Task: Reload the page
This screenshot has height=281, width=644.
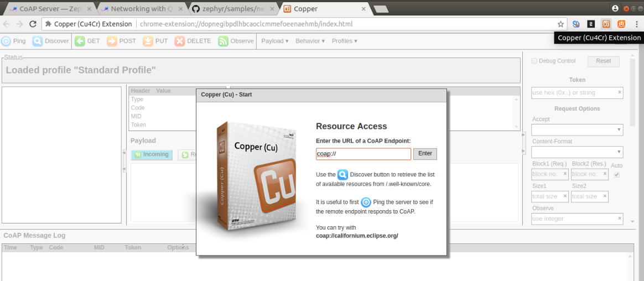Action: tap(33, 24)
